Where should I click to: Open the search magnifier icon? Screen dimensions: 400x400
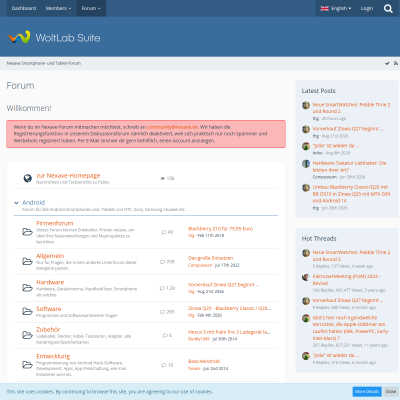388,8
